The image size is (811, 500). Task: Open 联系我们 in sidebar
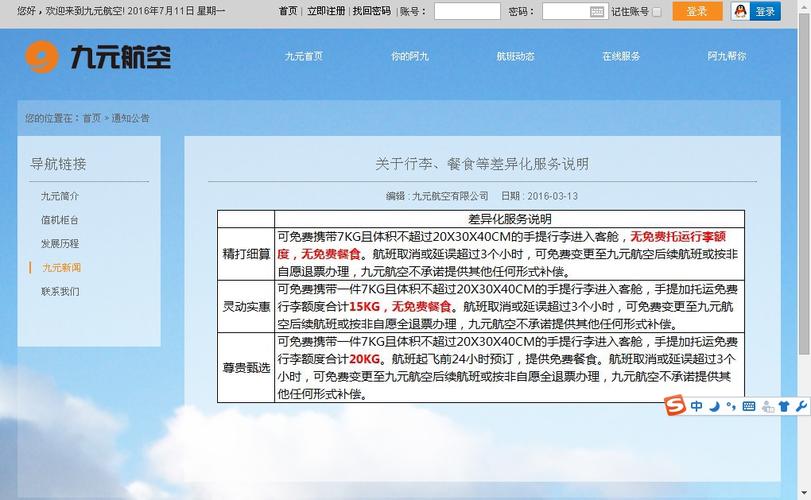point(60,291)
